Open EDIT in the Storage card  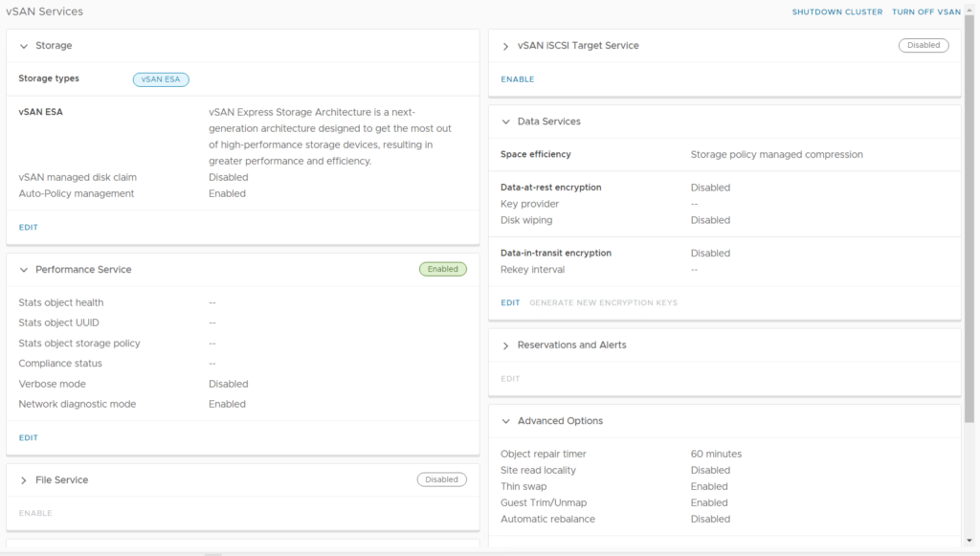(29, 228)
